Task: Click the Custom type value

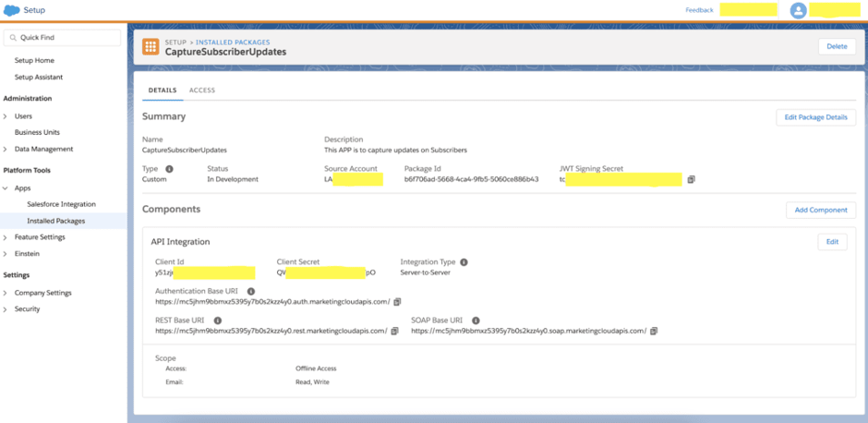Action: pyautogui.click(x=154, y=179)
